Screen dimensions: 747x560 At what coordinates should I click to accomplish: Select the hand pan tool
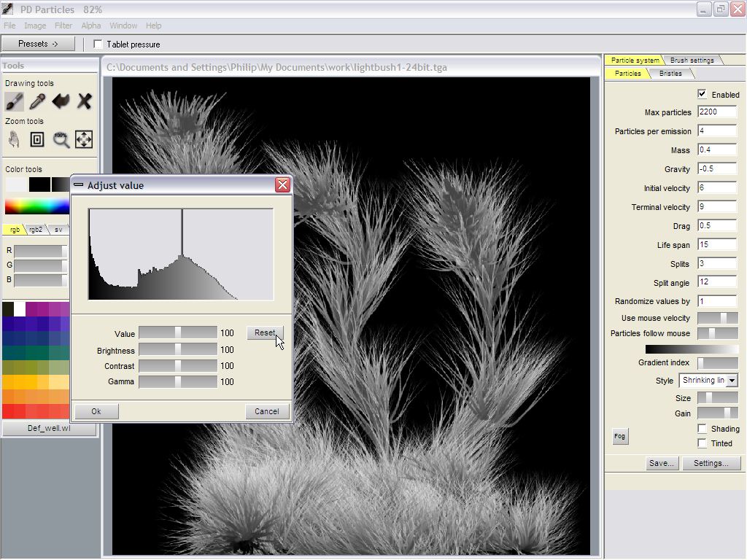pyautogui.click(x=14, y=139)
